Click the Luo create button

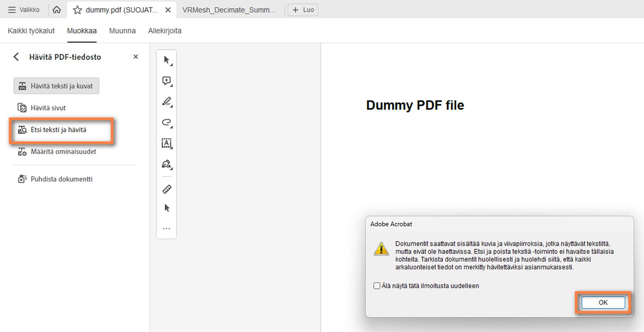[303, 10]
